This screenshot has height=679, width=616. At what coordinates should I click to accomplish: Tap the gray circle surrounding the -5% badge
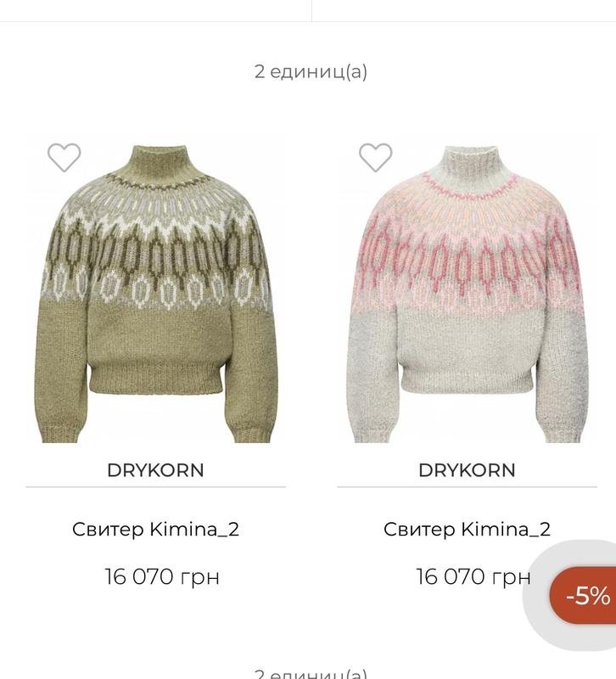pos(537,596)
